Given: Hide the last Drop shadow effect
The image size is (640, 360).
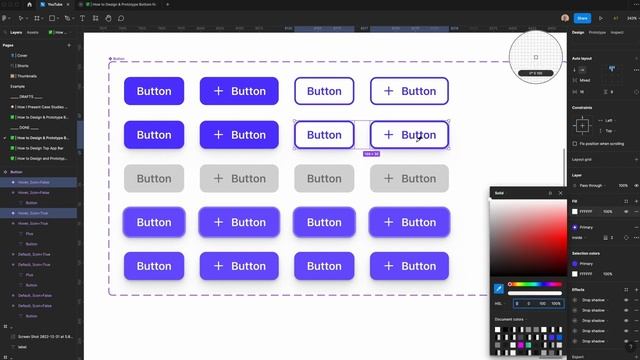Looking at the screenshot, I should pyautogui.click(x=626, y=341).
